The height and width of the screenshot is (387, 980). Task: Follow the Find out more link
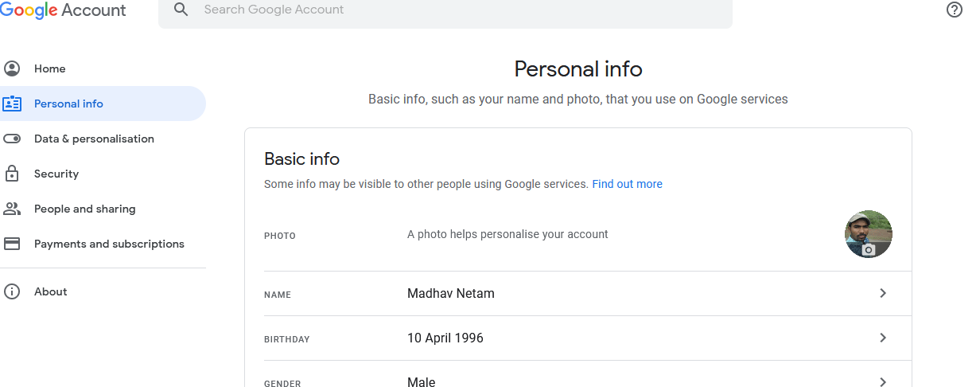click(627, 184)
